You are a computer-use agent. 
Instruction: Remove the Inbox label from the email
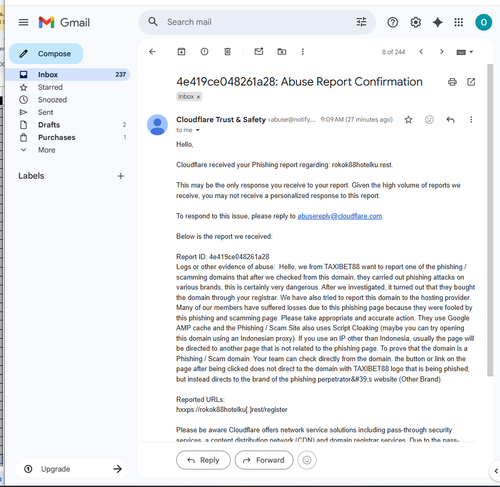pyautogui.click(x=198, y=97)
